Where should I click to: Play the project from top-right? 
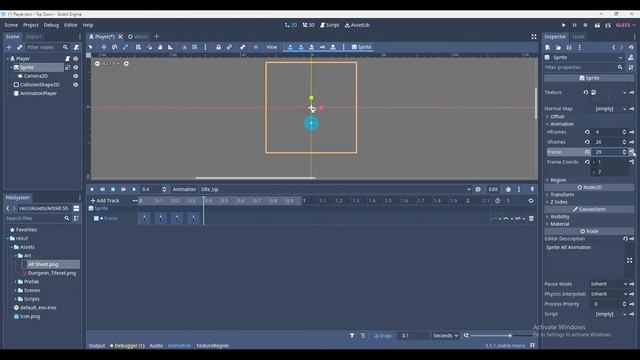tap(563, 25)
